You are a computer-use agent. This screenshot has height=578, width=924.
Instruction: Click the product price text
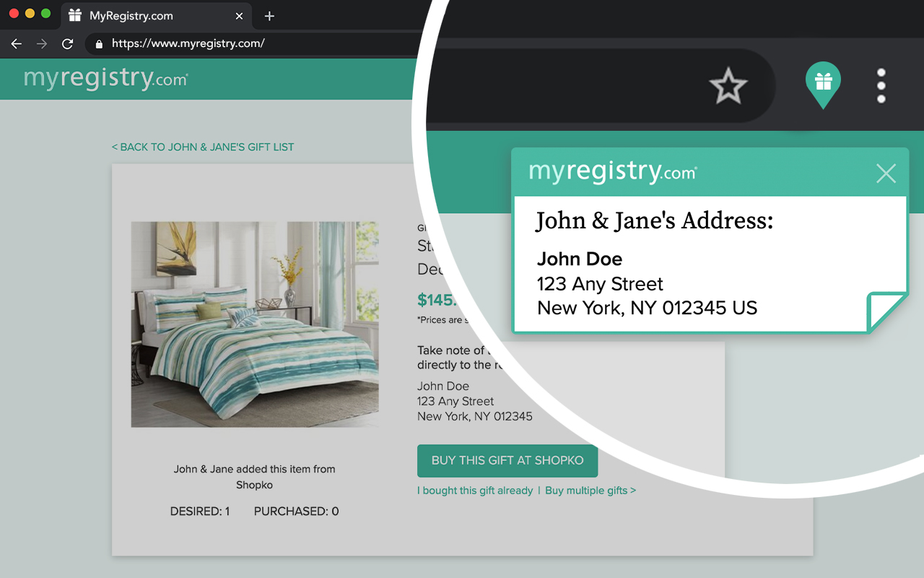tap(436, 300)
